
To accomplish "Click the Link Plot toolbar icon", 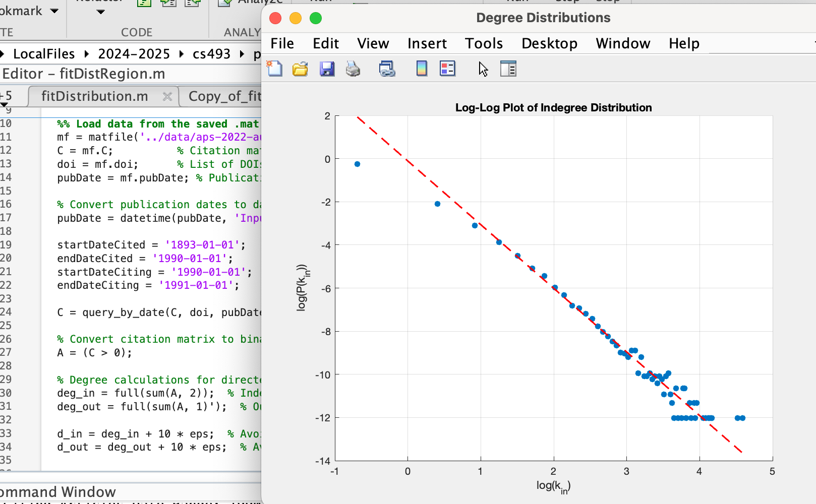I will 387,69.
